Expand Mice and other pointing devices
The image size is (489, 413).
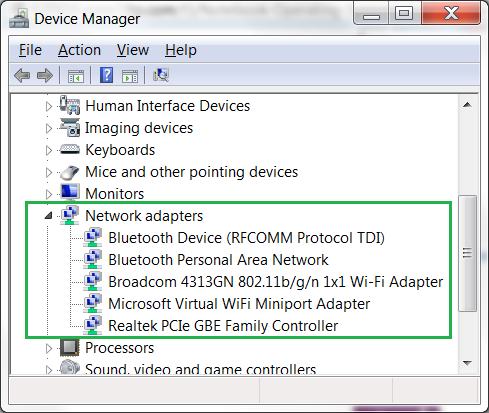[49, 172]
